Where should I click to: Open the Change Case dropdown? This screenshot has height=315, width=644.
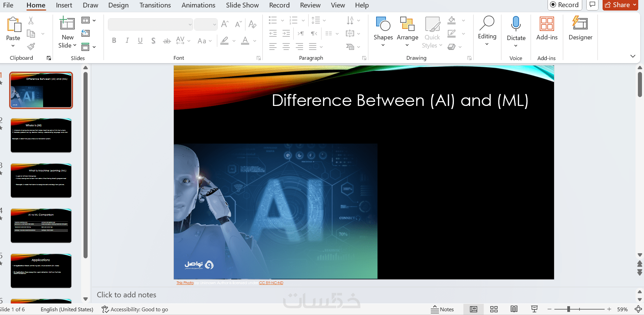205,41
